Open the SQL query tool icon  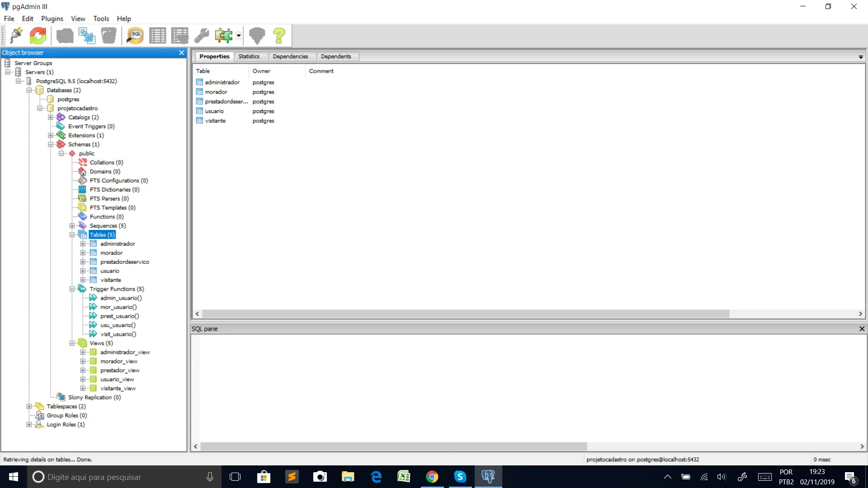click(135, 35)
